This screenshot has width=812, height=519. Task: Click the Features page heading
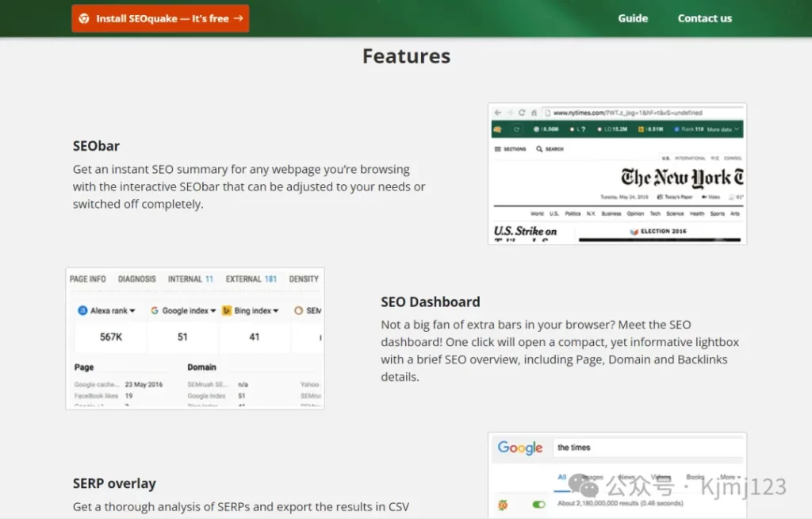(x=407, y=56)
